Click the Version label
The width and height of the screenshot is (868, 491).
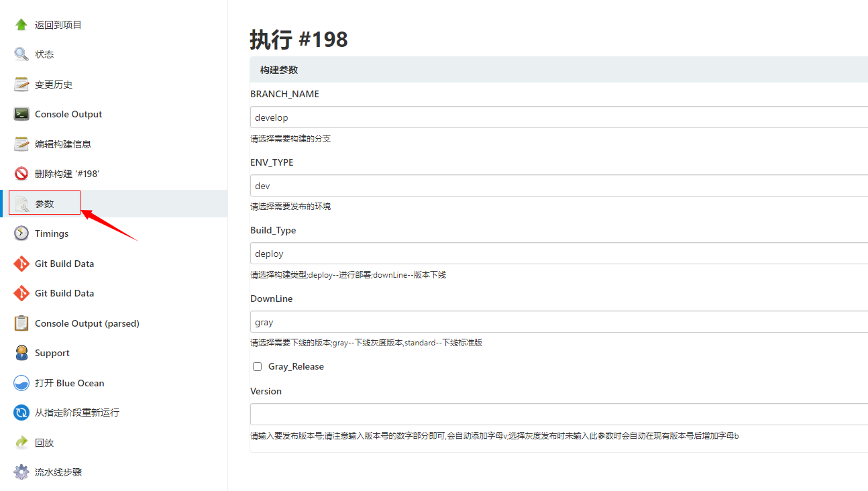(266, 391)
